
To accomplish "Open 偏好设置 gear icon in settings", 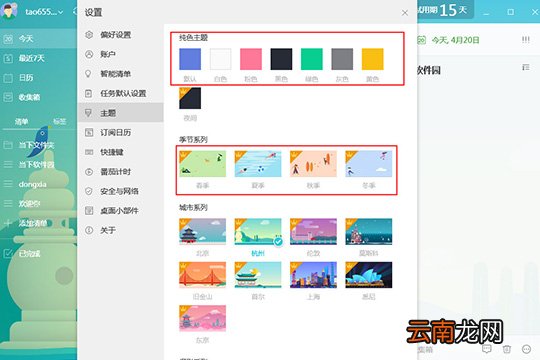I will pyautogui.click(x=89, y=35).
